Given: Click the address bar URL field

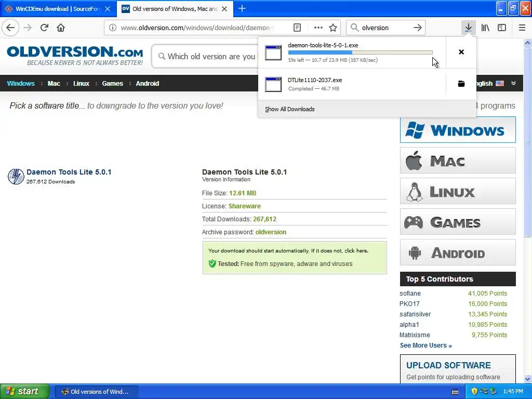Looking at the screenshot, I should 197,28.
